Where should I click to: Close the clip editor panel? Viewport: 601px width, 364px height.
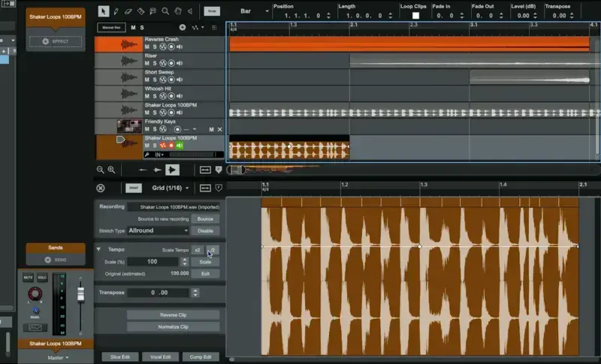tap(101, 188)
